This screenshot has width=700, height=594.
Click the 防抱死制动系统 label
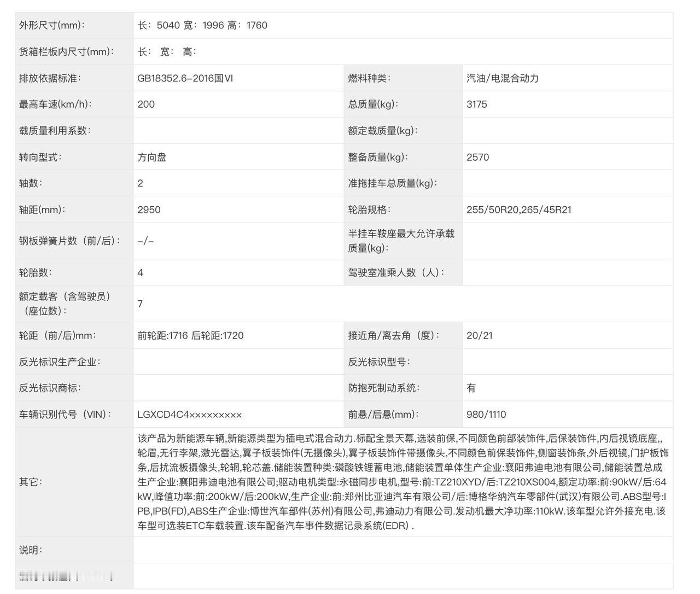point(384,388)
